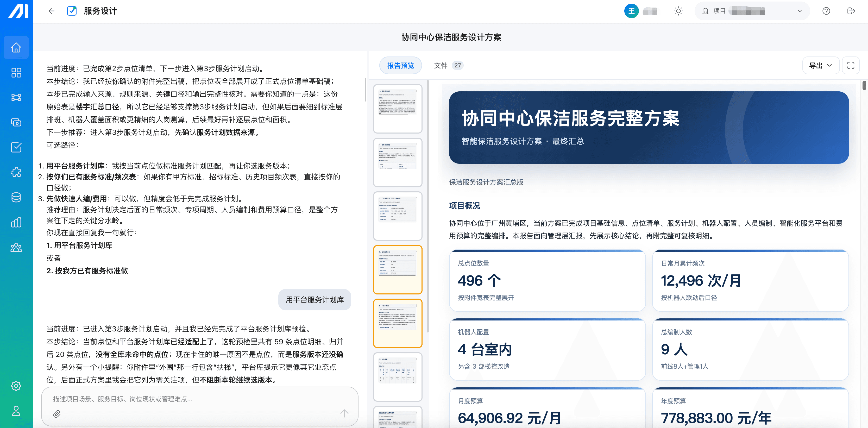The width and height of the screenshot is (868, 428).
Task: Open the settings gear in sidebar
Action: [x=16, y=386]
